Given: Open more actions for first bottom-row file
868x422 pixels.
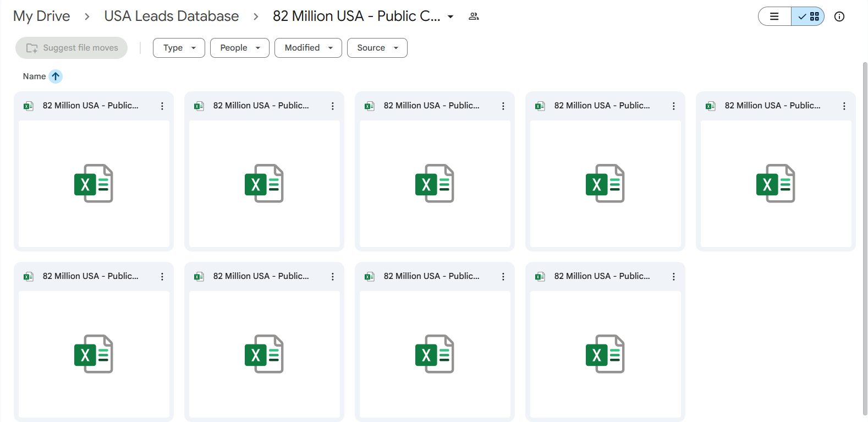Looking at the screenshot, I should click(x=162, y=277).
